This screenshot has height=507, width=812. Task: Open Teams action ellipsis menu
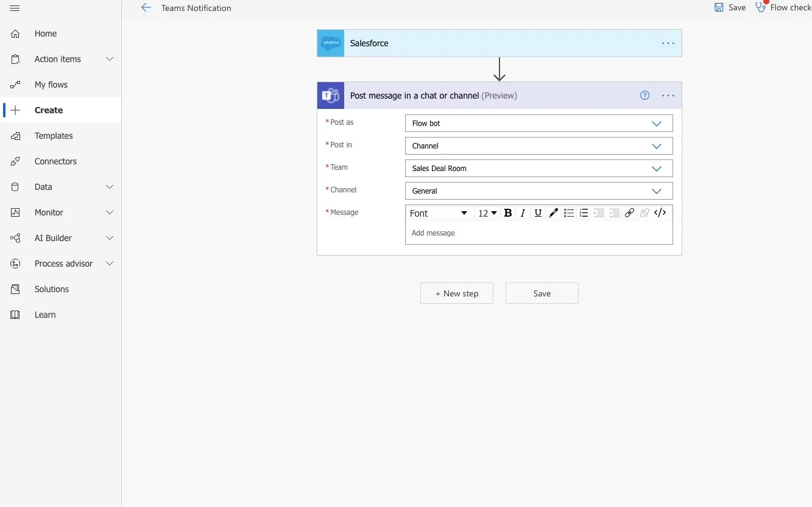tap(668, 96)
